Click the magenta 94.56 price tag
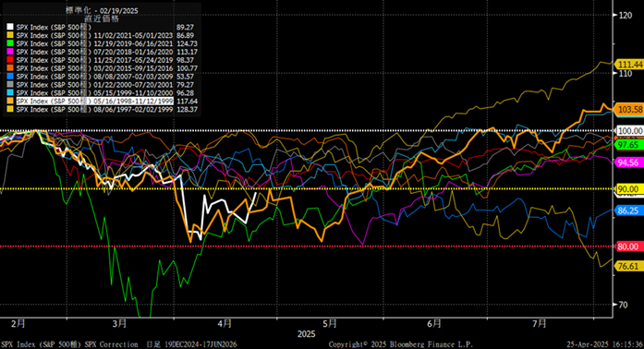Screen dimensions: 644x349 click(x=628, y=162)
